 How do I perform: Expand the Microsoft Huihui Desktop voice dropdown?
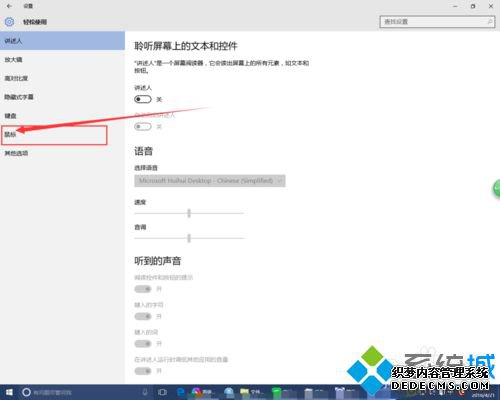[210, 181]
